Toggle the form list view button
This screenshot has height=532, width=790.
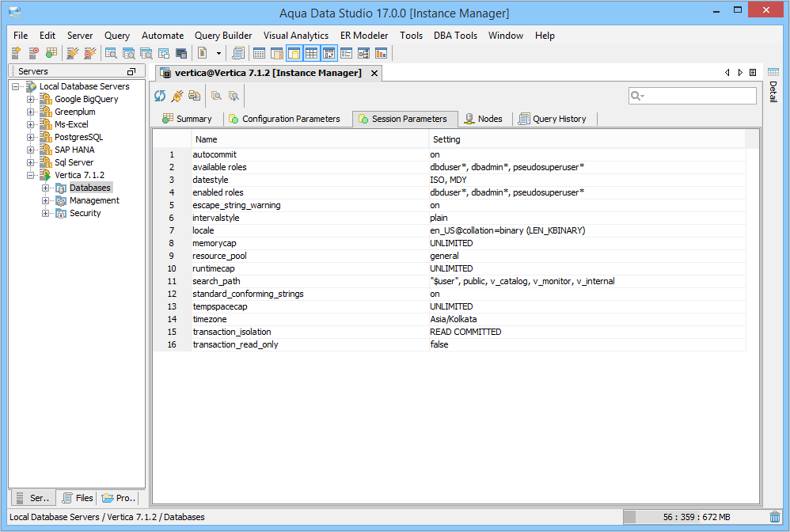point(346,53)
